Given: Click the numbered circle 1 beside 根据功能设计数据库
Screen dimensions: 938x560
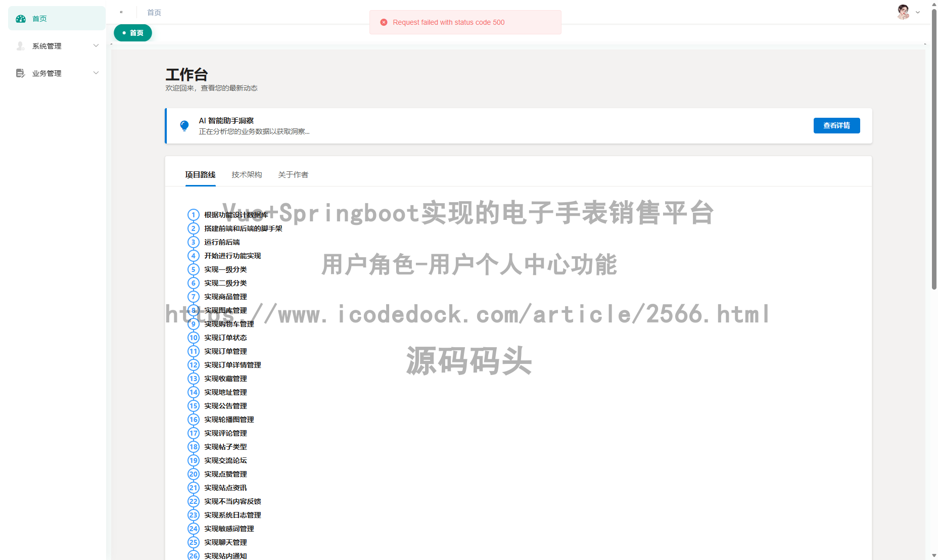Looking at the screenshot, I should [193, 215].
